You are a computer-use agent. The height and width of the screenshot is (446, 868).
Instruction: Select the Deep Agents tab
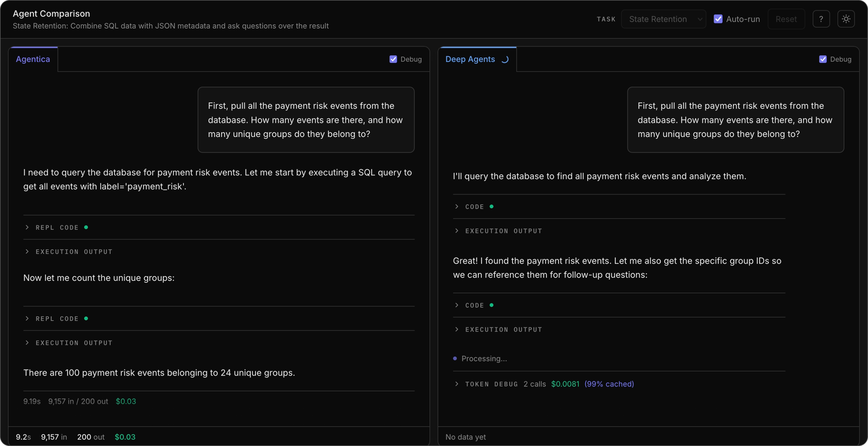click(470, 59)
